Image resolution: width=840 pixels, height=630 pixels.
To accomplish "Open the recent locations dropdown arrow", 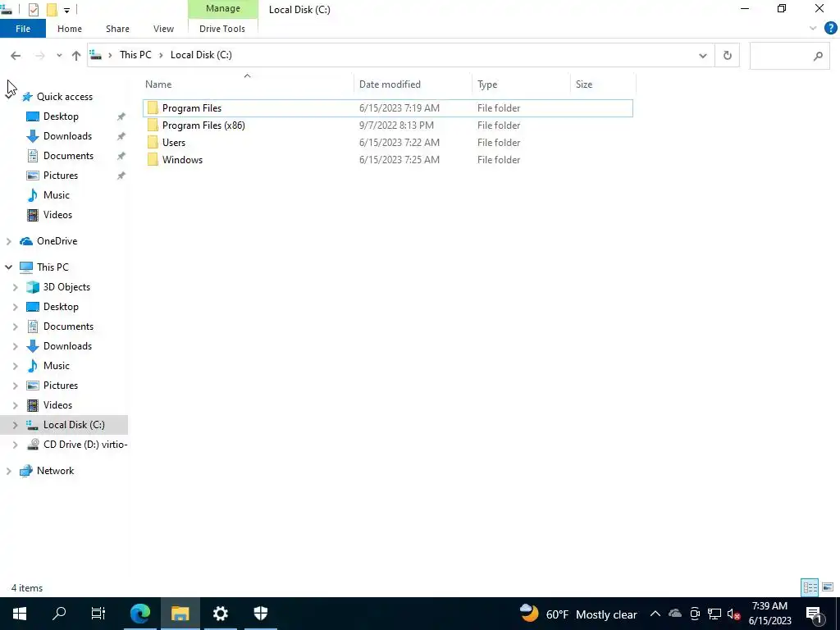I will click(59, 55).
